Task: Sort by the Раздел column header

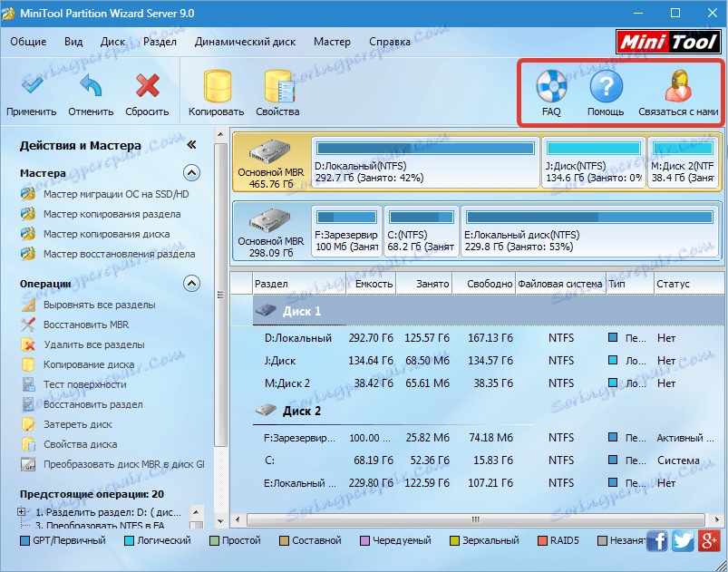Action: pos(299,284)
